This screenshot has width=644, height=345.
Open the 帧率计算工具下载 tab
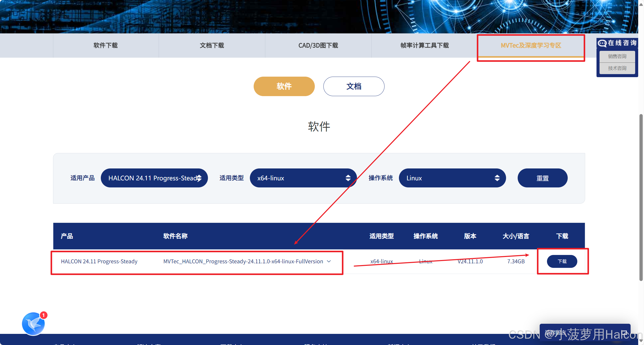tap(424, 46)
